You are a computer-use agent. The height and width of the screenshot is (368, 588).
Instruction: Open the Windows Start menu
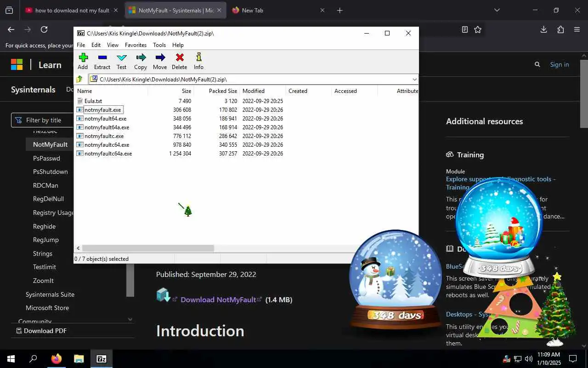(11, 359)
